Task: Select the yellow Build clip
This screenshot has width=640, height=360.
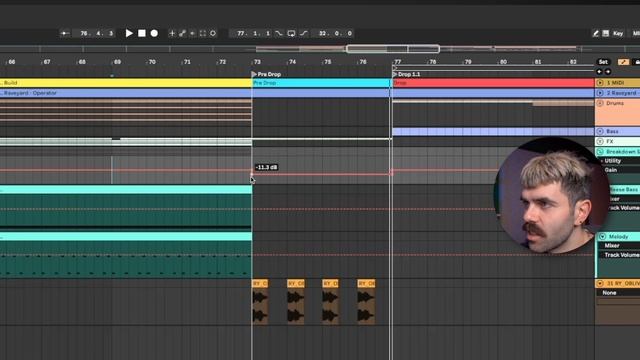Action: [x=126, y=83]
